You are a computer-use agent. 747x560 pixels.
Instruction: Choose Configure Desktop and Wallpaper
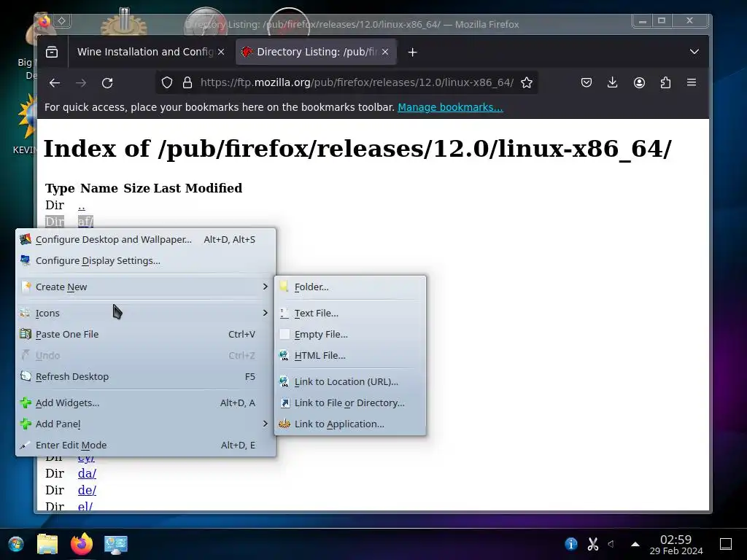coord(146,239)
